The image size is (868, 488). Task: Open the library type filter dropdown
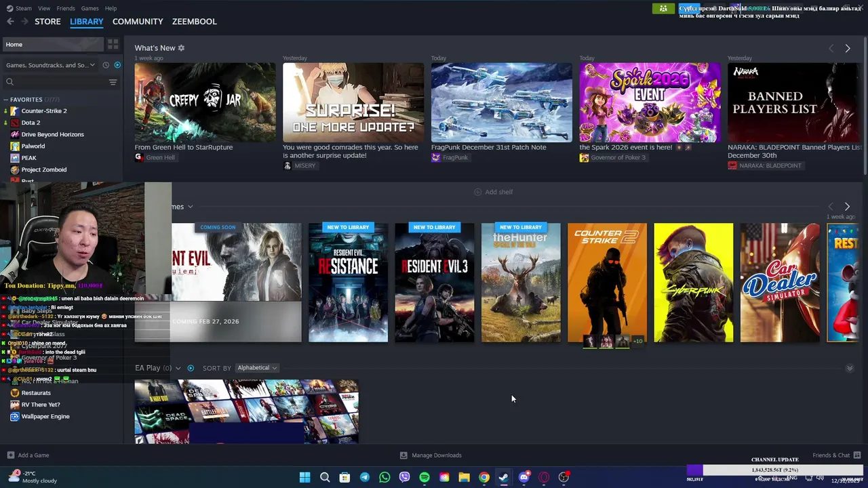point(51,65)
